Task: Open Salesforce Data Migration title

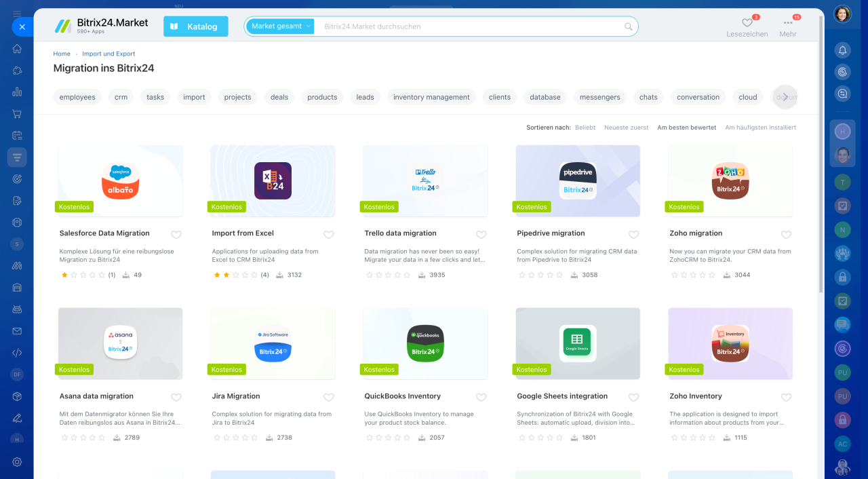Action: 104,233
